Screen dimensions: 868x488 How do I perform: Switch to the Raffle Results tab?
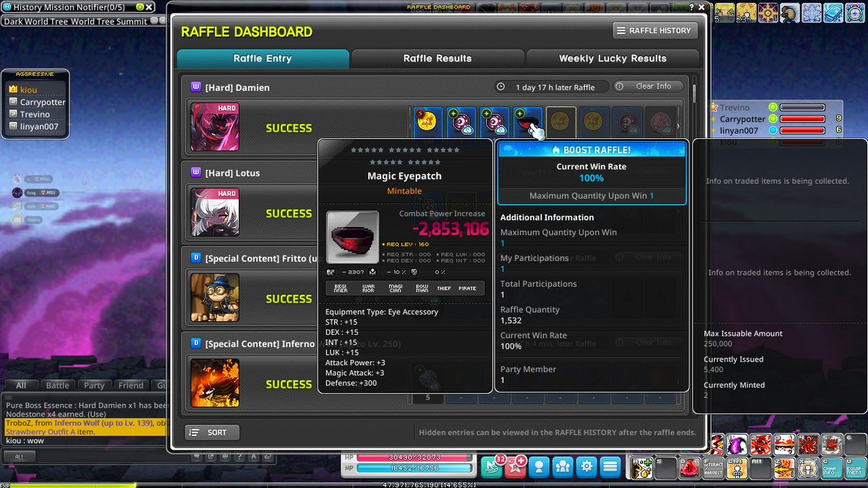[x=438, y=59]
